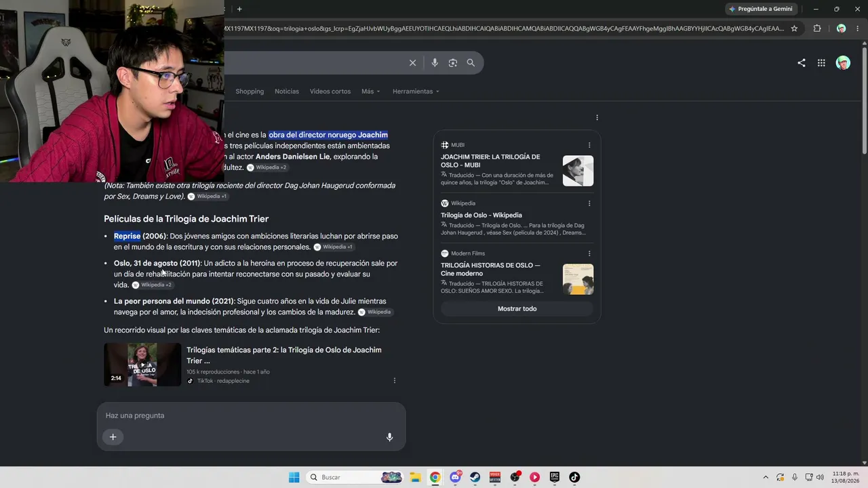Image resolution: width=868 pixels, height=488 pixels.
Task: Open the Chrome profile avatar in the toolbar
Action: [841, 28]
